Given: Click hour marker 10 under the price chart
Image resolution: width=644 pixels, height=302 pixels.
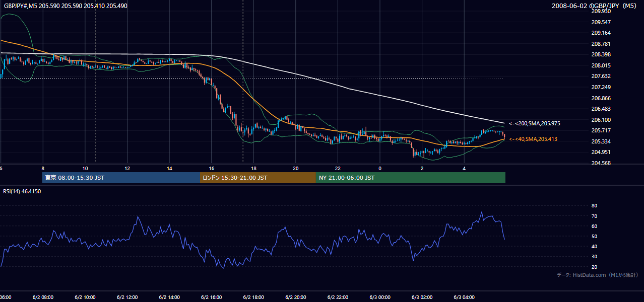Looking at the screenshot, I should tap(85, 169).
